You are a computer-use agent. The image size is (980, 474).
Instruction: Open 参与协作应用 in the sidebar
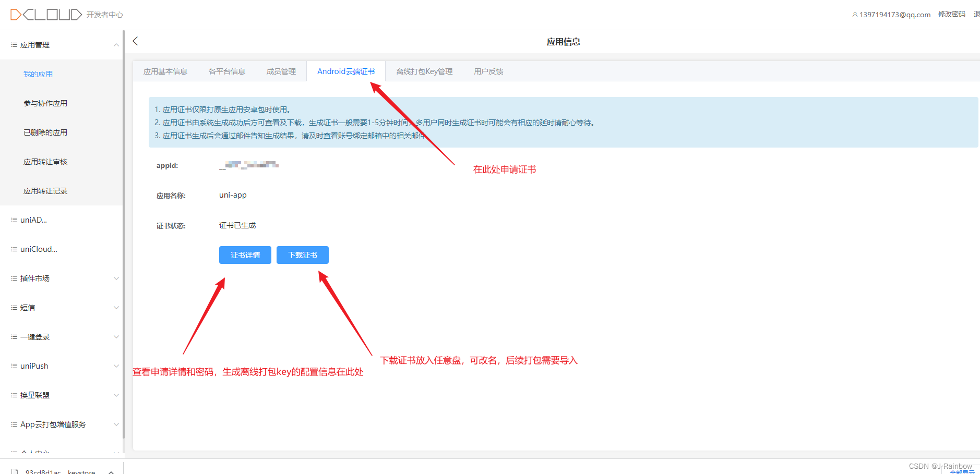pos(45,103)
